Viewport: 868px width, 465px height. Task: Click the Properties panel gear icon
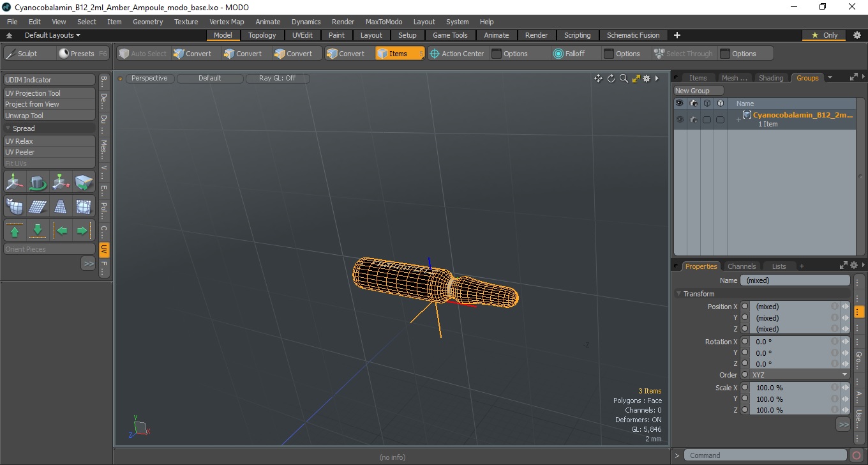(x=853, y=266)
